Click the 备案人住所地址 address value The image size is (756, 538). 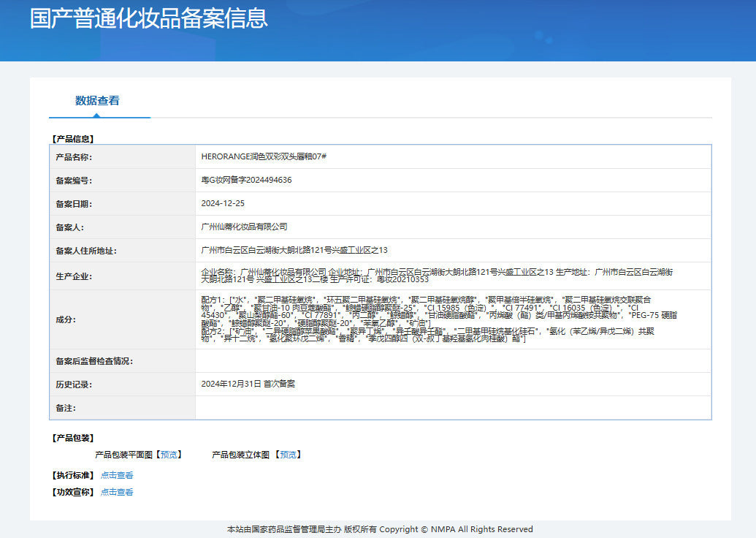pyautogui.click(x=294, y=250)
